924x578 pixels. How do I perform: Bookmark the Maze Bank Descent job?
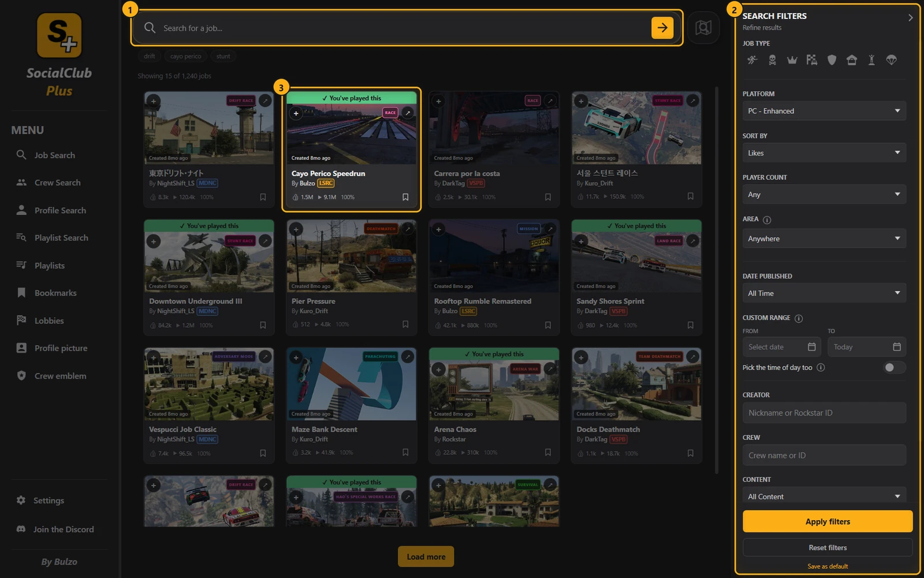pos(405,453)
